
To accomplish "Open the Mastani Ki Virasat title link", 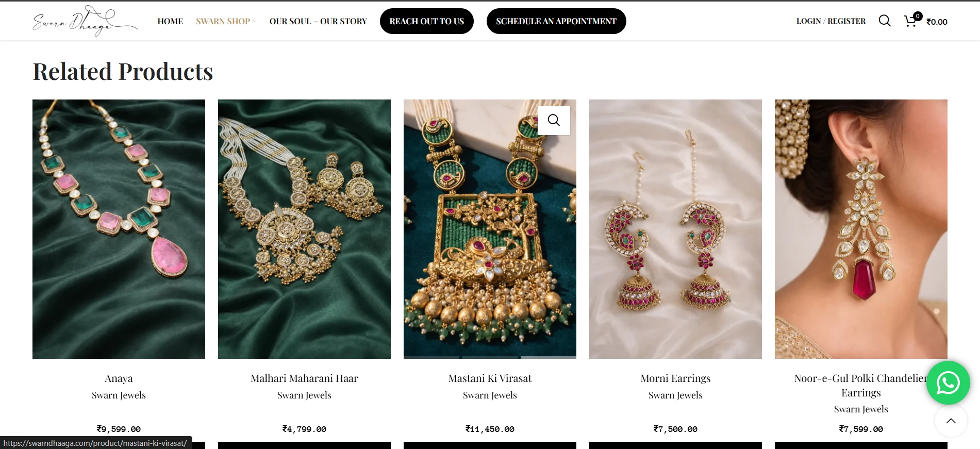I will pyautogui.click(x=490, y=378).
